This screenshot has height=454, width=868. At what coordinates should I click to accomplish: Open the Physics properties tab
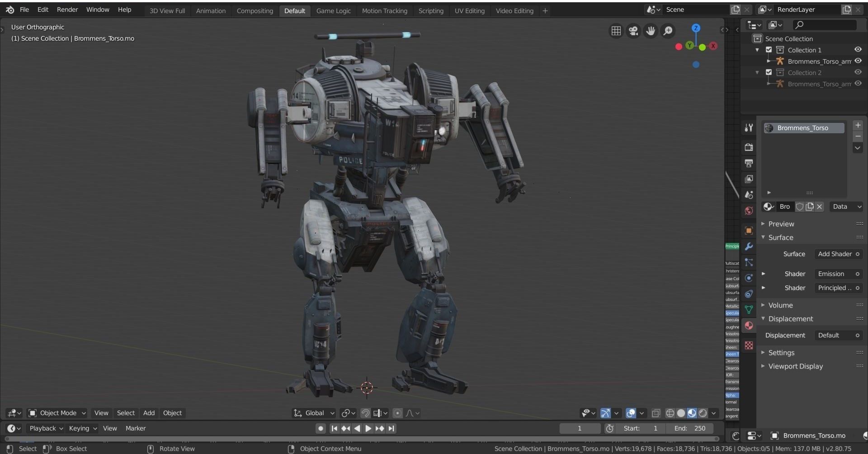pyautogui.click(x=749, y=278)
